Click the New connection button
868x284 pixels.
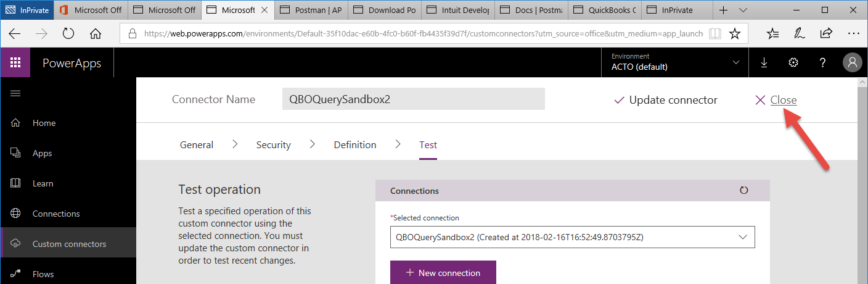443,272
